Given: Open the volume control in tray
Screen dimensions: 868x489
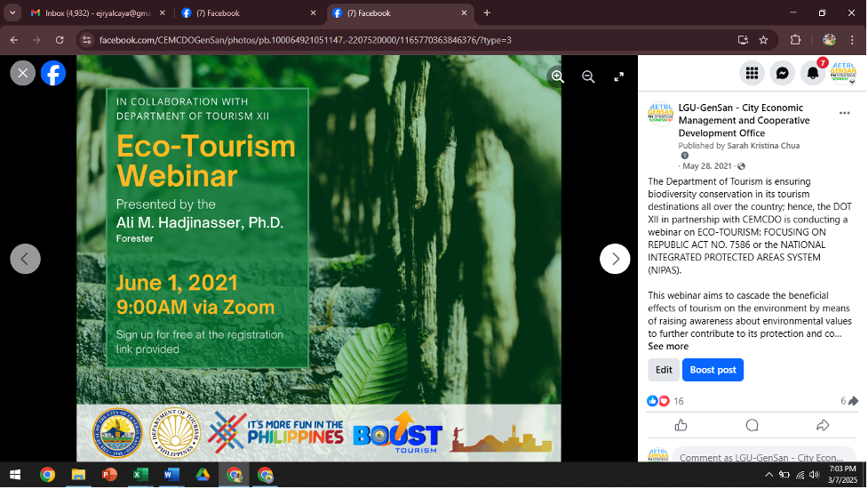Looking at the screenshot, I should (815, 475).
